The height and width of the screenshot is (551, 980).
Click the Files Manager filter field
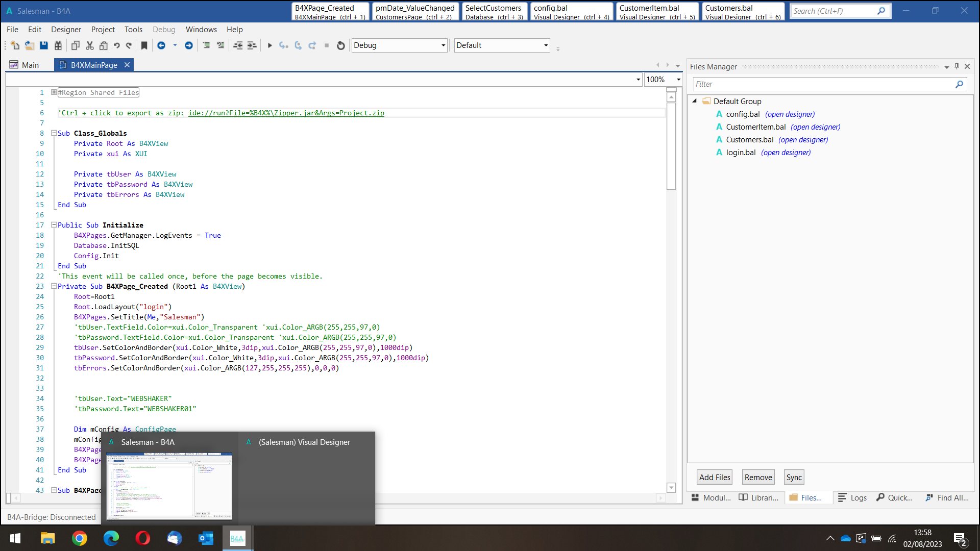(x=823, y=84)
